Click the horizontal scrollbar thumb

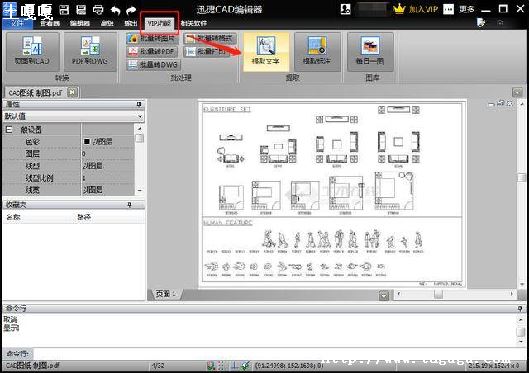click(439, 294)
